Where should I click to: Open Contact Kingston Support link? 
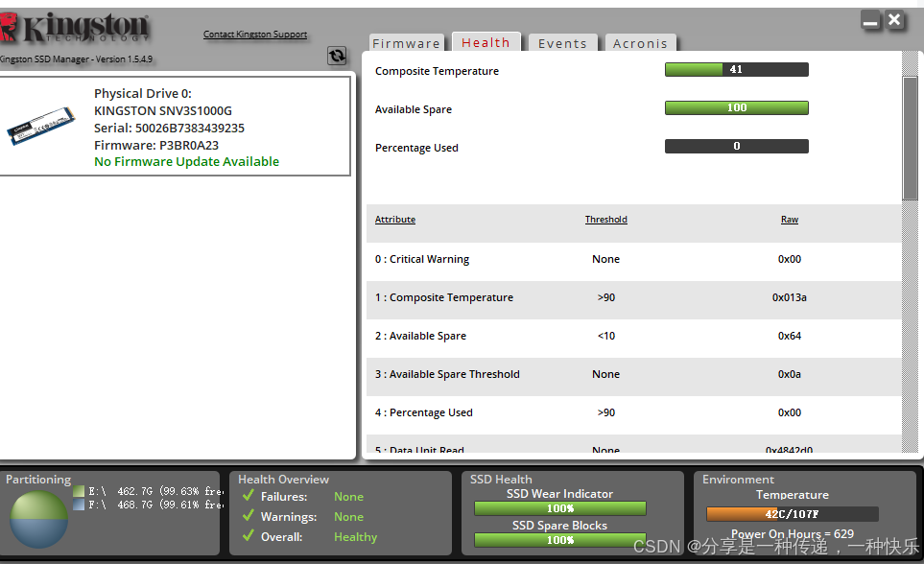click(255, 35)
